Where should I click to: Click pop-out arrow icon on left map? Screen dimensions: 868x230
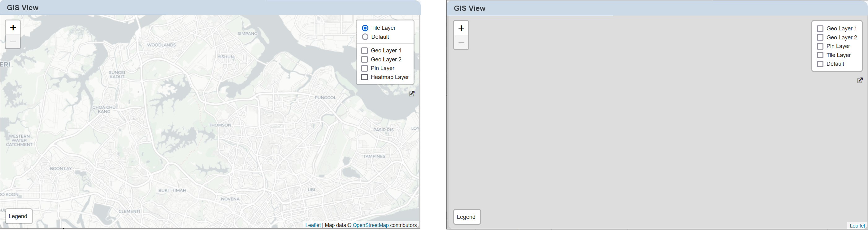pyautogui.click(x=411, y=94)
